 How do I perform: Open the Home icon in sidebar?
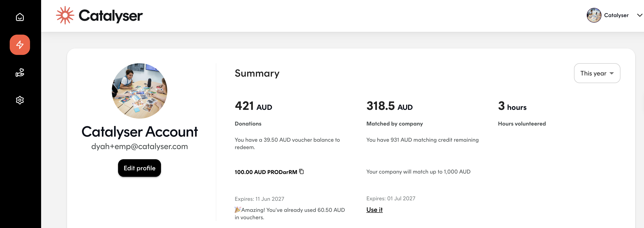click(x=20, y=17)
